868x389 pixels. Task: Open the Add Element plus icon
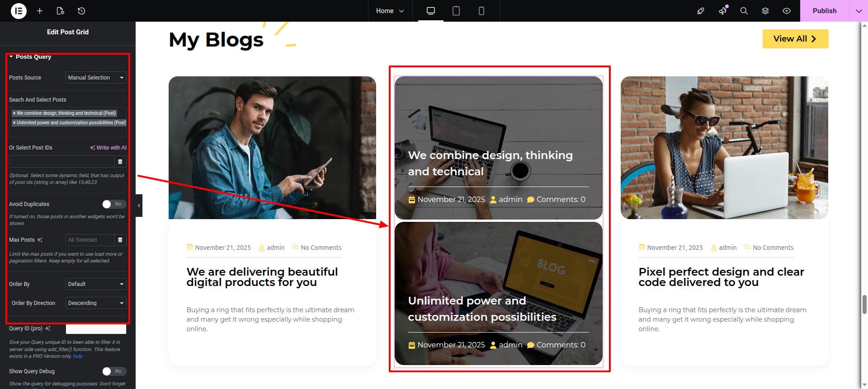pyautogui.click(x=40, y=11)
